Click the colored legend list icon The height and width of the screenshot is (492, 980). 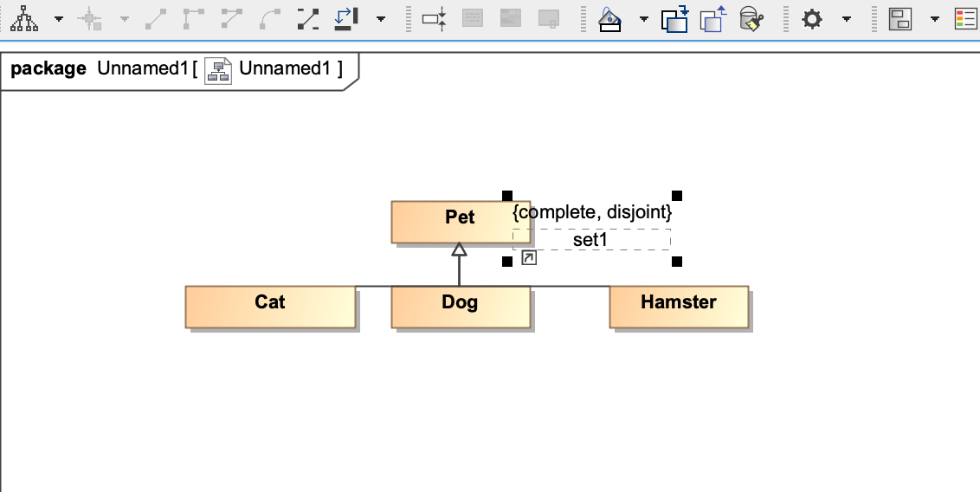click(967, 19)
